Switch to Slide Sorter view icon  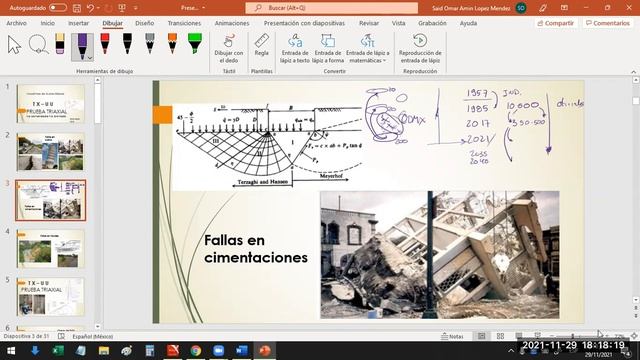pyautogui.click(x=500, y=336)
